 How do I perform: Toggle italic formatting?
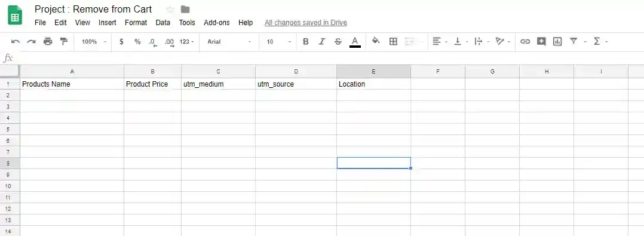(x=322, y=41)
